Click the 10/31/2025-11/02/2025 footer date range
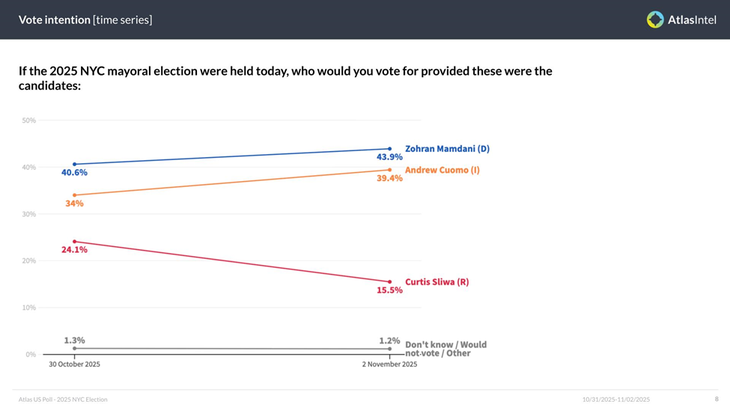Screen dimensions: 730x410 616,399
